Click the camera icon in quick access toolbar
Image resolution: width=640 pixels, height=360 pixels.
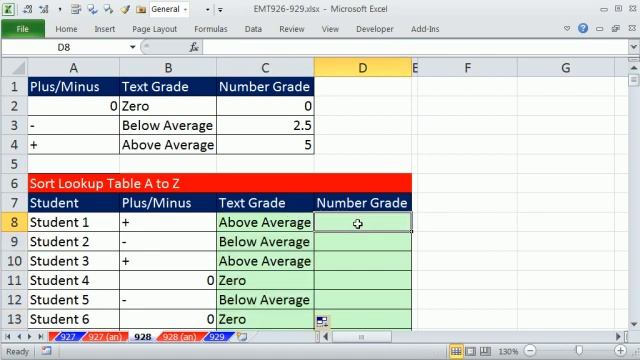(141, 9)
